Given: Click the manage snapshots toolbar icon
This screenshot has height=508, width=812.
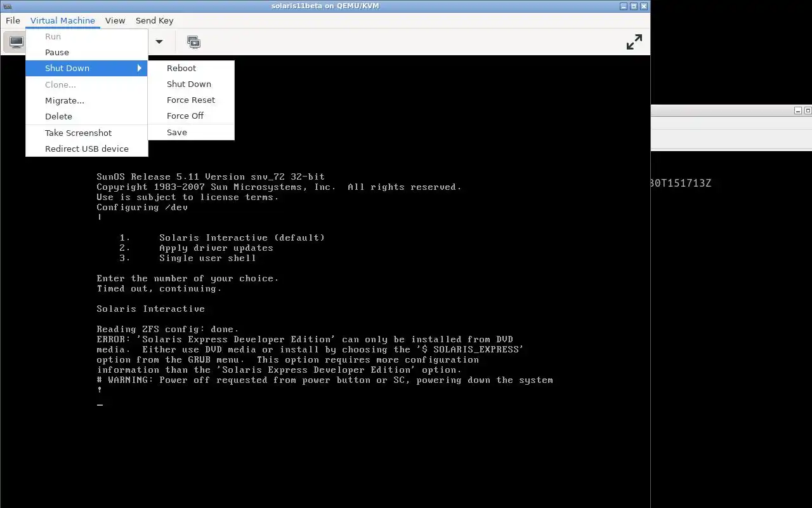Looking at the screenshot, I should tap(193, 42).
